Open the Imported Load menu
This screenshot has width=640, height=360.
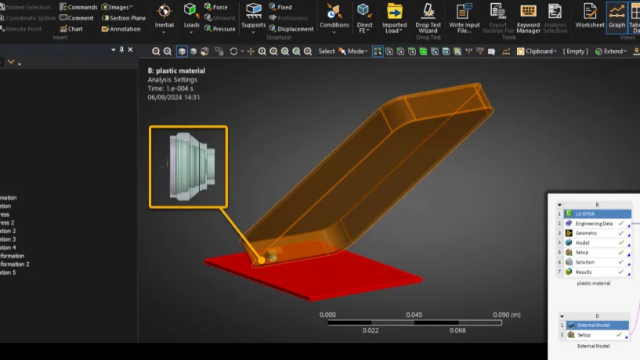click(x=394, y=18)
